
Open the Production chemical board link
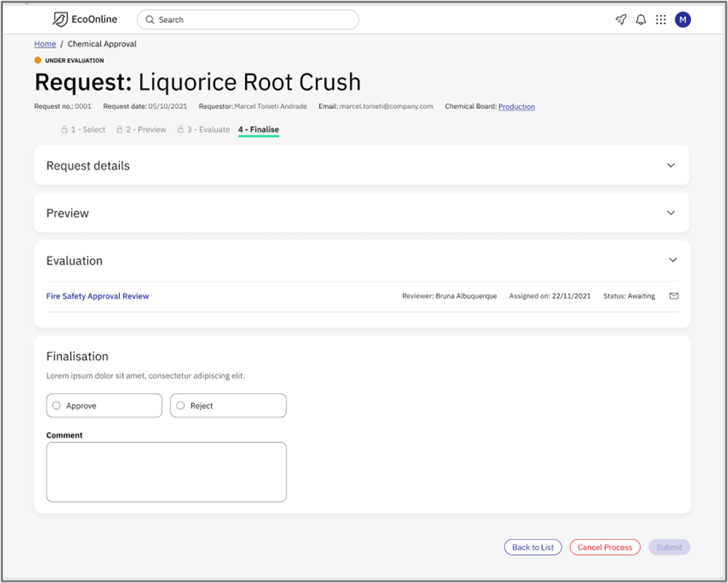coord(516,107)
